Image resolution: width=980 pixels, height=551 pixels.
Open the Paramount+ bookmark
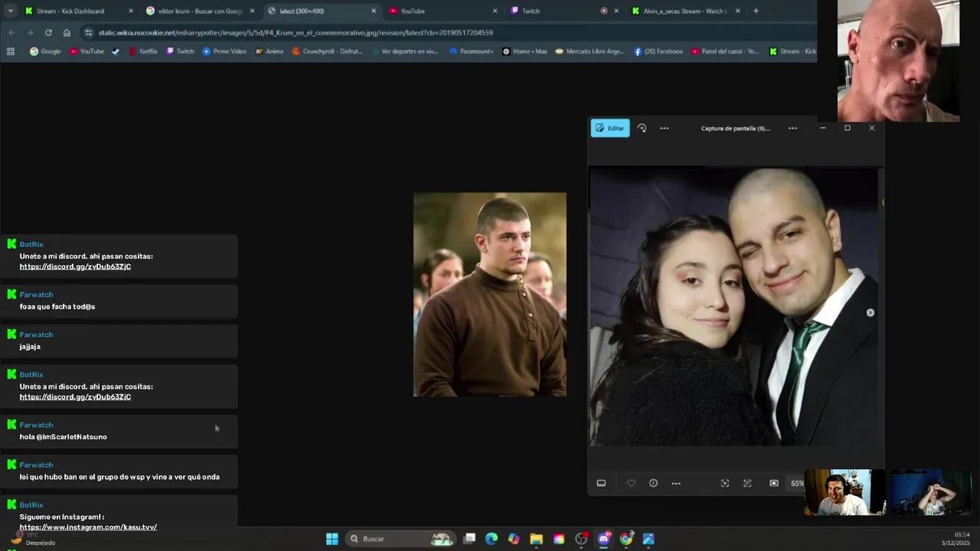pos(472,51)
